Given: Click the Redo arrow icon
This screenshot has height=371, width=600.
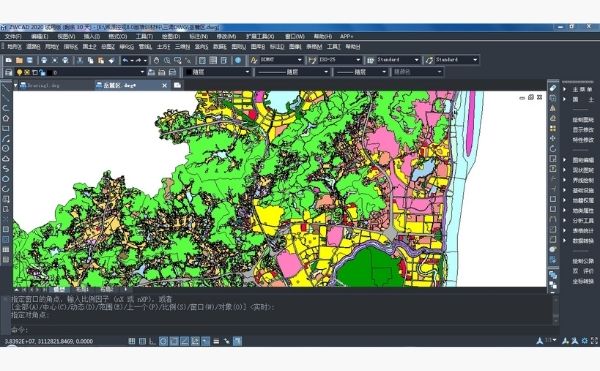Looking at the screenshot, I should pyautogui.click(x=139, y=60).
